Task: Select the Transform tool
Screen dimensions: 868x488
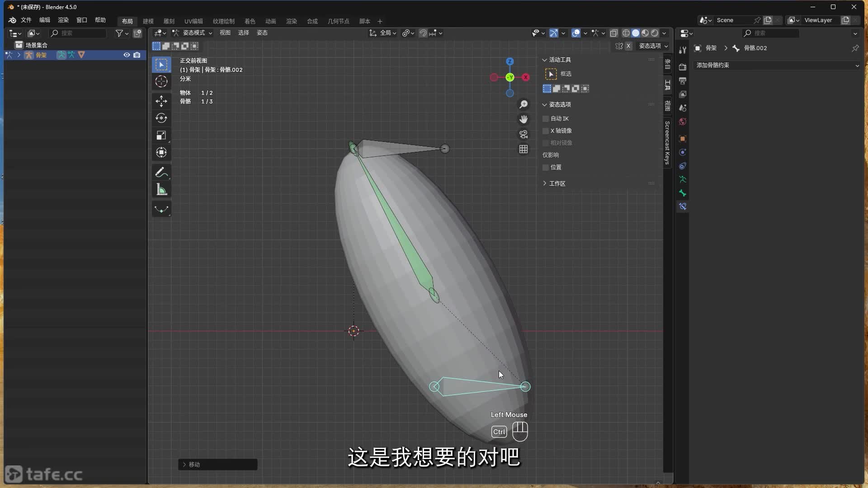Action: pyautogui.click(x=161, y=153)
